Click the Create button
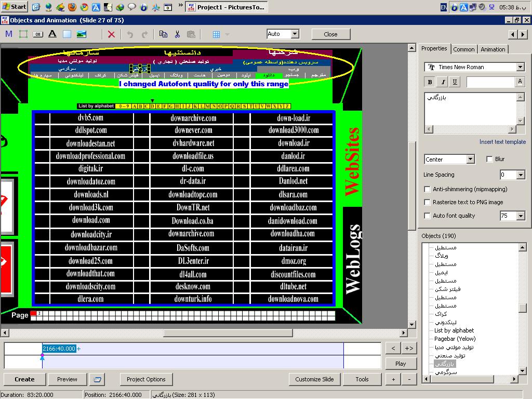 24,379
